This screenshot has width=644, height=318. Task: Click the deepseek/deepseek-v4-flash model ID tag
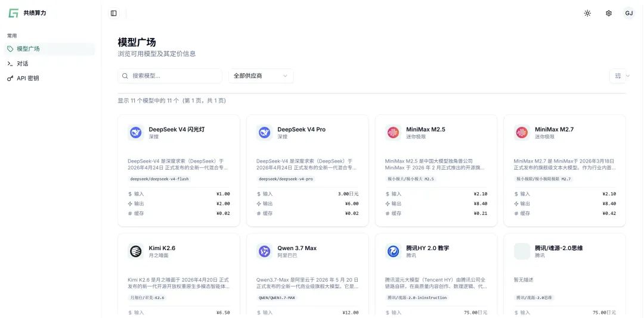click(159, 179)
